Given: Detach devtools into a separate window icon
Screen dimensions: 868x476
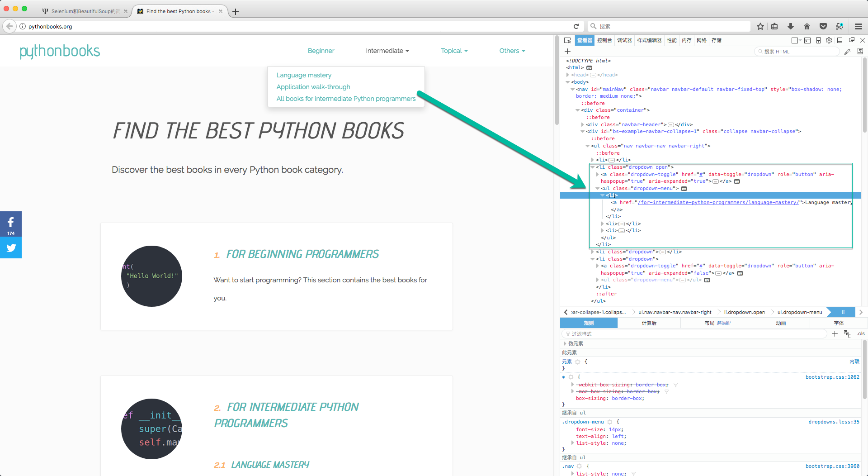Looking at the screenshot, I should pos(851,40).
